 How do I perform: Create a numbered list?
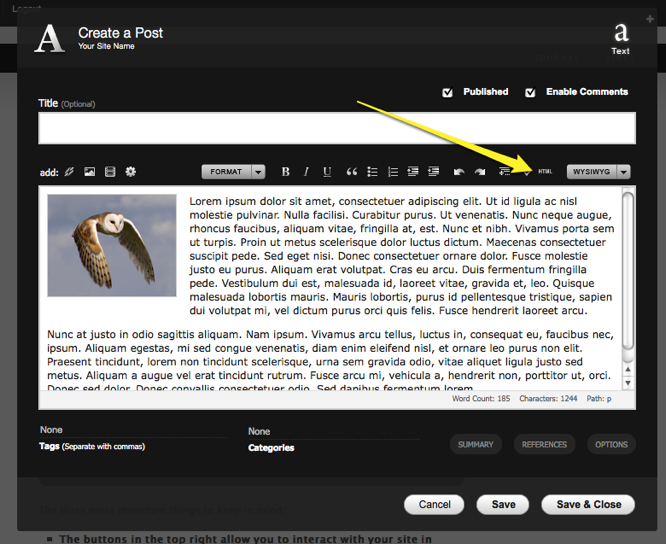click(x=393, y=172)
